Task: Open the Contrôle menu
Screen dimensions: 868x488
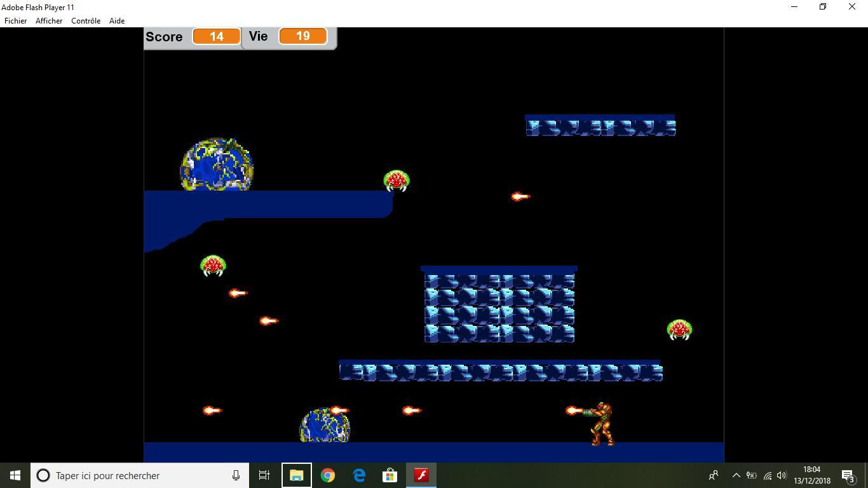Action: [86, 20]
